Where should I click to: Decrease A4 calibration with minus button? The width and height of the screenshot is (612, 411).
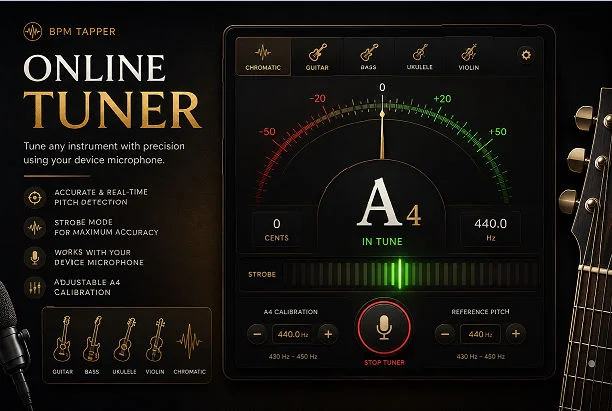coord(257,334)
